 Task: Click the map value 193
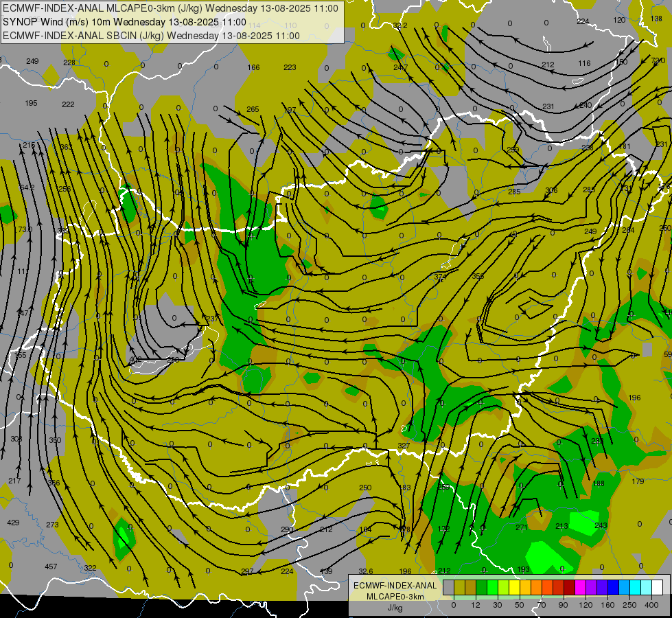(524, 569)
